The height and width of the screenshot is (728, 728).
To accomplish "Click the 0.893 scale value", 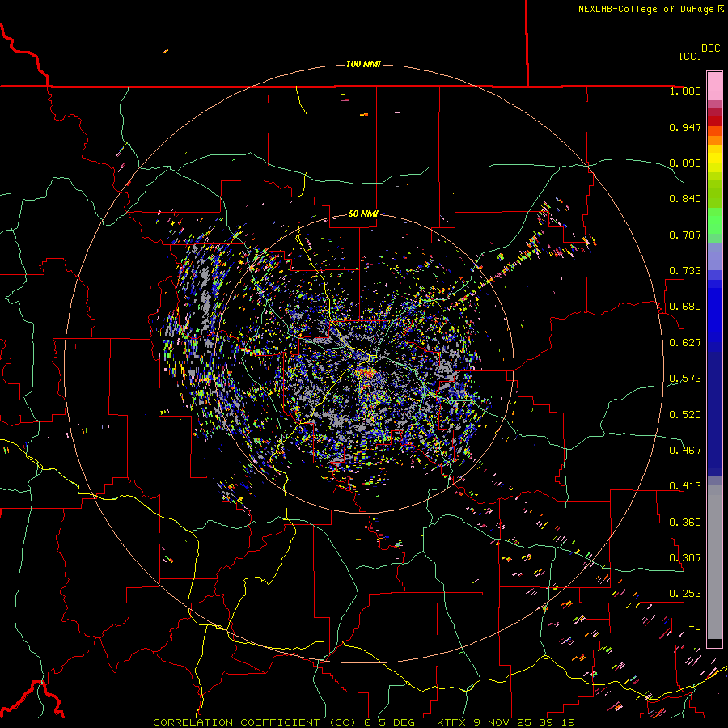I will tap(685, 163).
